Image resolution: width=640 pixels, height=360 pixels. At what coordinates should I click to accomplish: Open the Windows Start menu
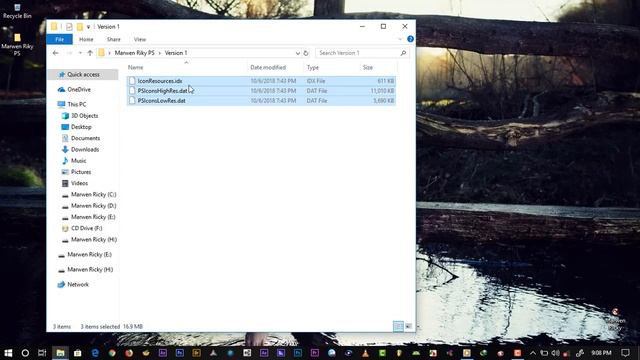(x=8, y=353)
